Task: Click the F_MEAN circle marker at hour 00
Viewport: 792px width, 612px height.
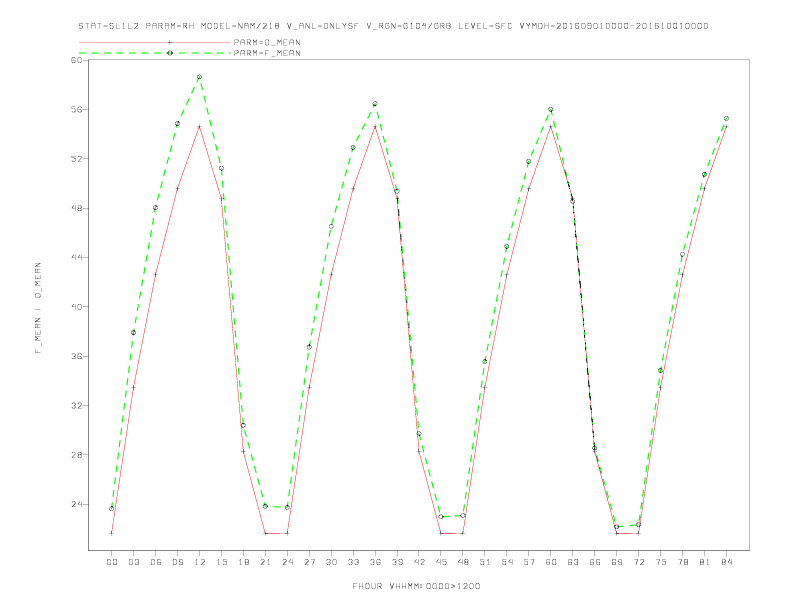Action: [x=112, y=508]
